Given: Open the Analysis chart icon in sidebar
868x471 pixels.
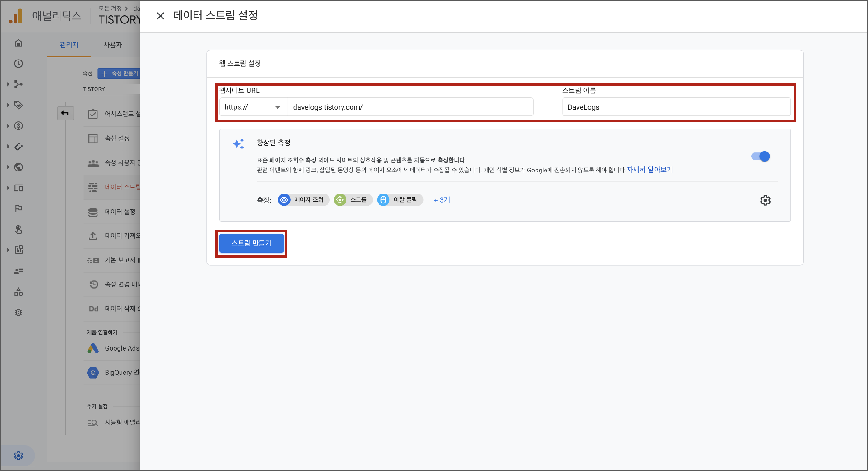Looking at the screenshot, I should pos(19,249).
